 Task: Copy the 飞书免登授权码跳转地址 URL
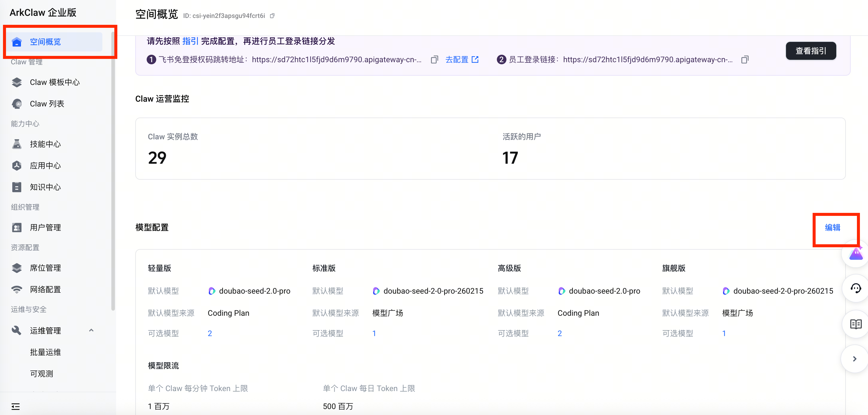[x=435, y=59]
